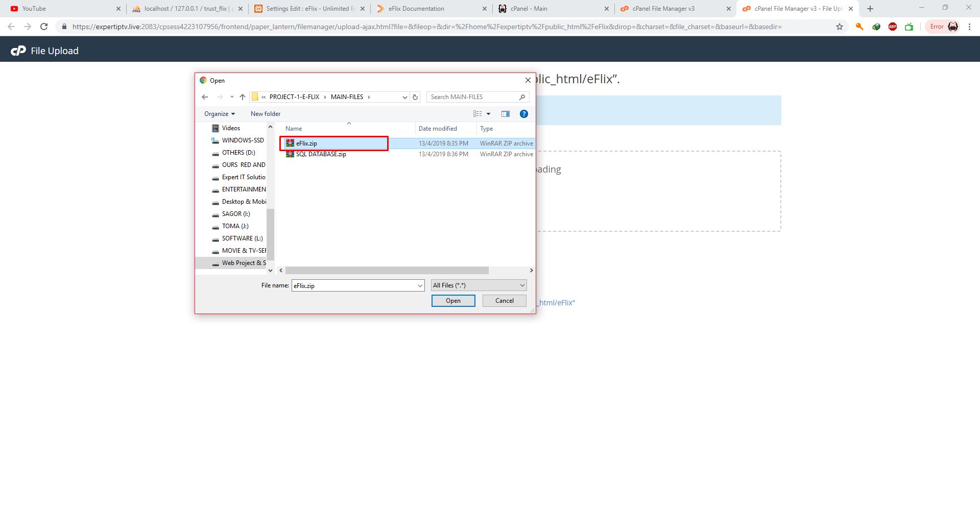Bookmark page with star icon

(x=840, y=27)
